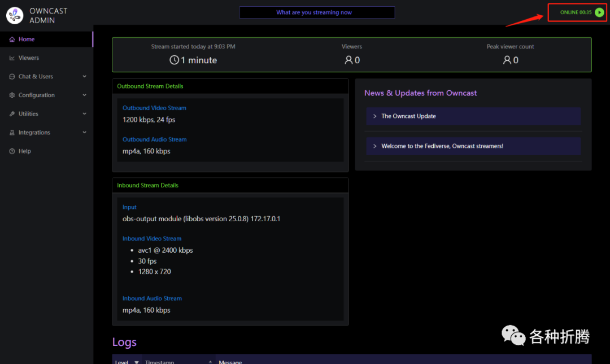The width and height of the screenshot is (610, 364).
Task: Expand the Integrations chevron
Action: point(84,133)
